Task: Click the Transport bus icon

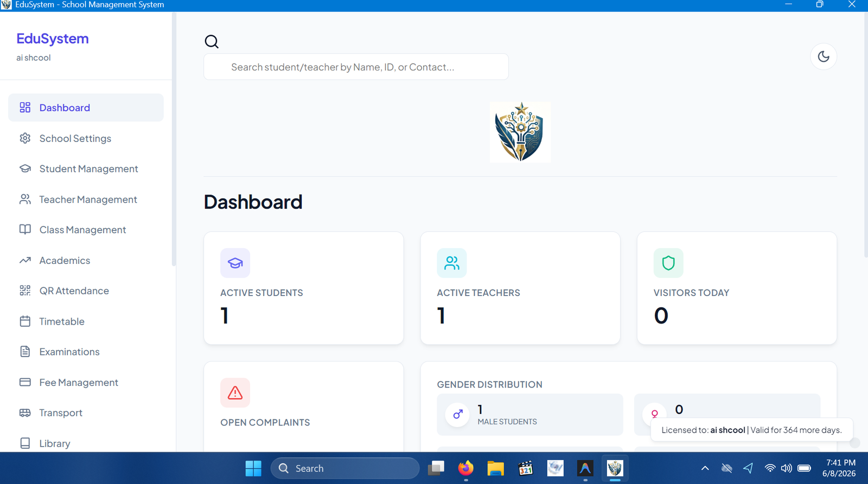Action: coord(25,412)
